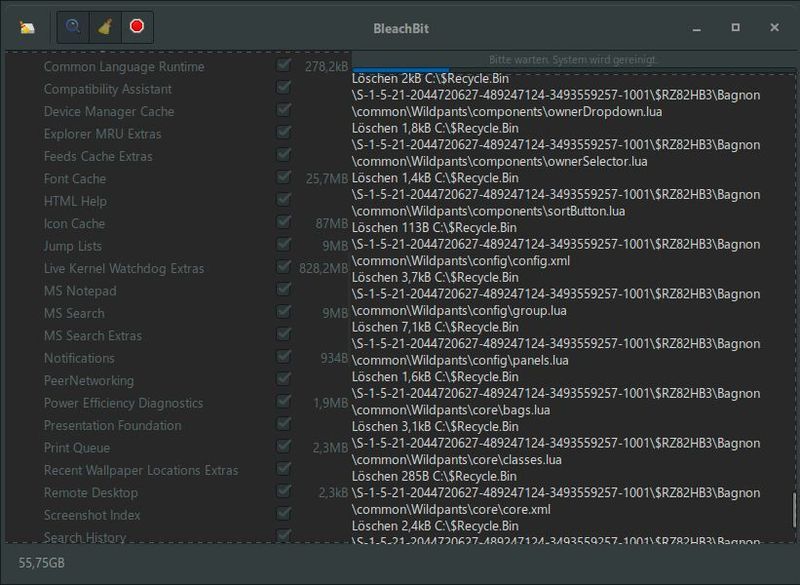Screen dimensions: 800x585
Task: Select the Compatibility Assistant row label
Action: pos(108,89)
